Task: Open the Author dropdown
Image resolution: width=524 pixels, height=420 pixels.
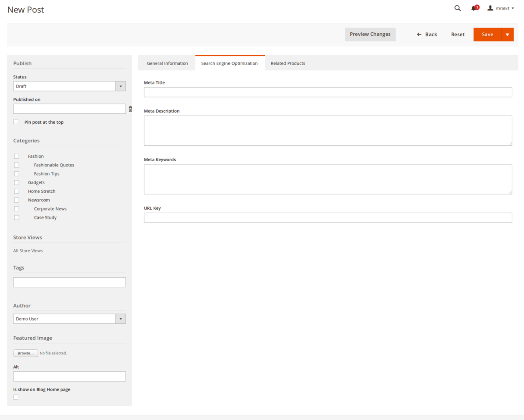Action: pyautogui.click(x=120, y=319)
